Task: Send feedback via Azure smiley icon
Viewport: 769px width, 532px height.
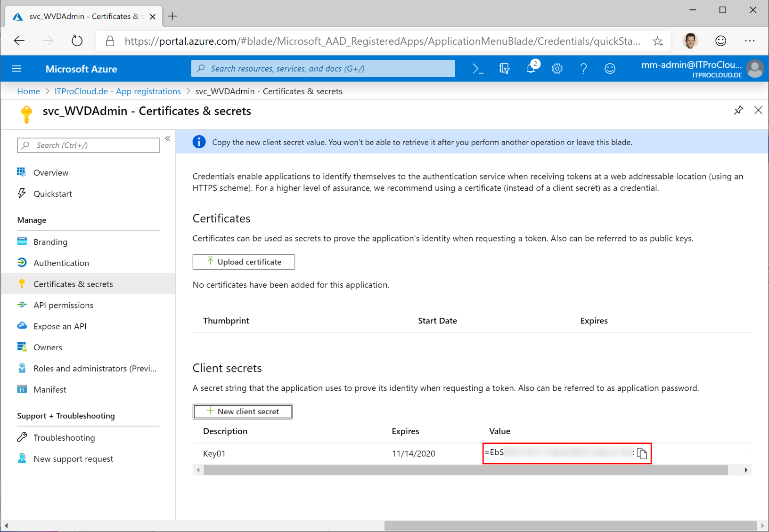Action: (x=610, y=69)
